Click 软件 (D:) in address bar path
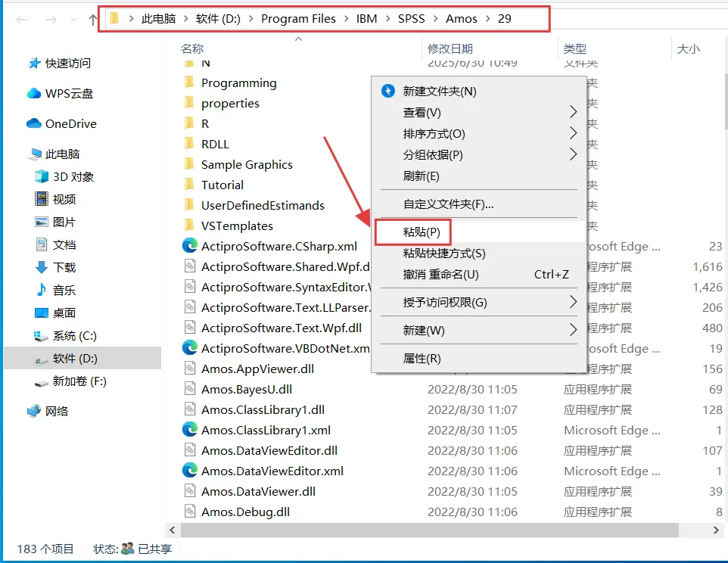 [x=218, y=19]
